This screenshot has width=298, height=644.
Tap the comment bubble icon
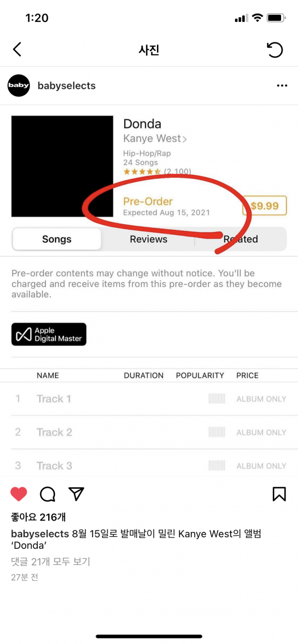(48, 494)
